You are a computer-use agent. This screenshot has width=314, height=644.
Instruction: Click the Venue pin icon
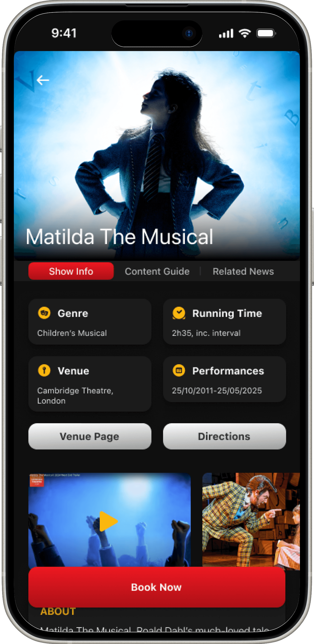tap(44, 370)
